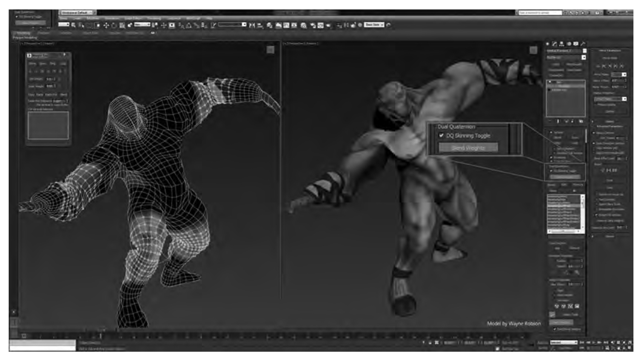644x357 pixels.
Task: Choose the Select and Scale tool
Action: pos(122,25)
